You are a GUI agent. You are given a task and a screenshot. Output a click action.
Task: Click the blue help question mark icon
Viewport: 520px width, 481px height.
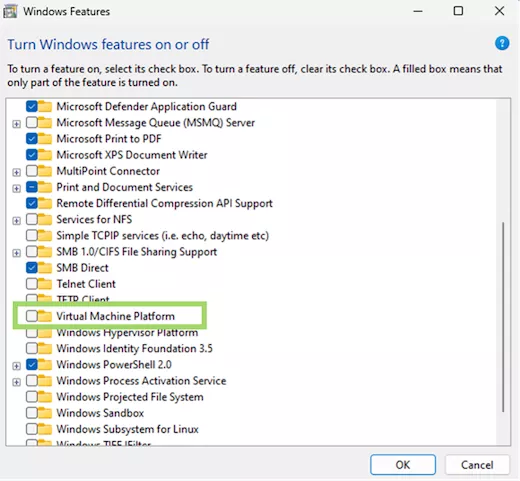pyautogui.click(x=502, y=43)
